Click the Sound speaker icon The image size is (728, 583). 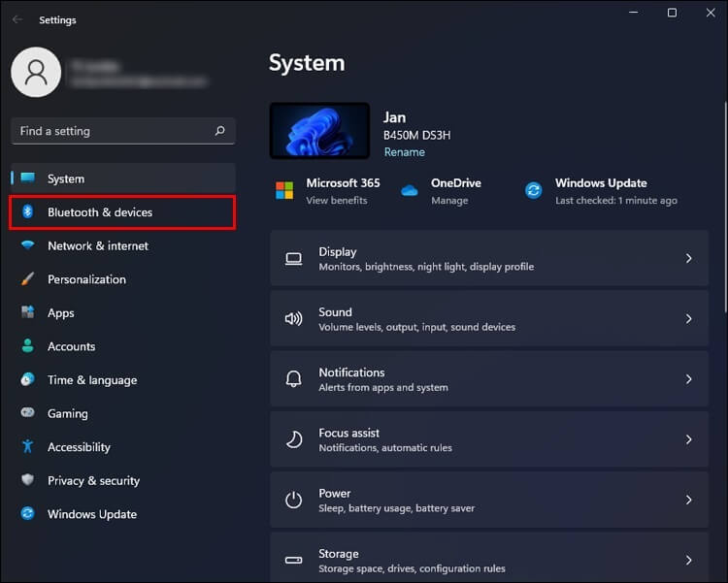(293, 319)
